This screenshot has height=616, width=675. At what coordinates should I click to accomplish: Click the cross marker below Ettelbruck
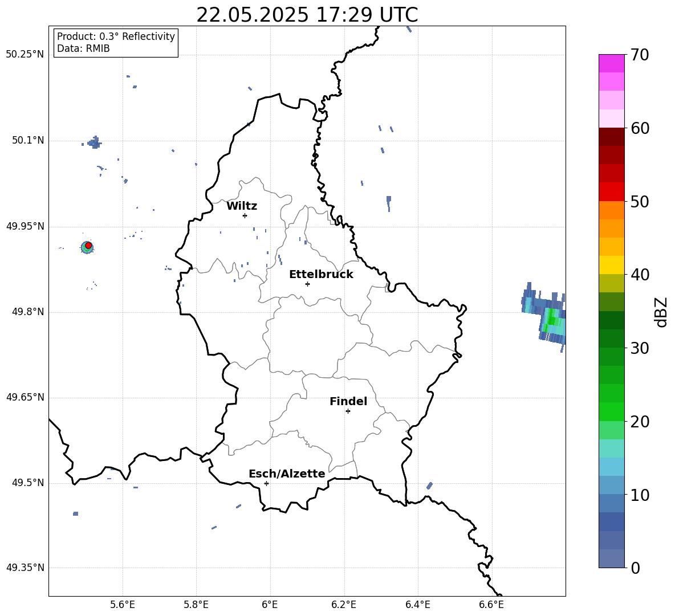click(307, 284)
